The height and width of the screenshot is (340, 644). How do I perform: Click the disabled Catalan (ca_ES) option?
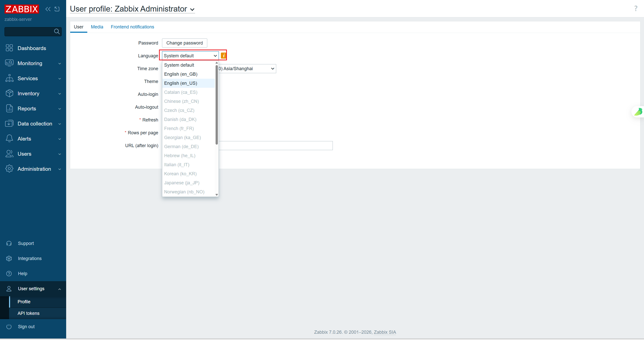tap(189, 92)
